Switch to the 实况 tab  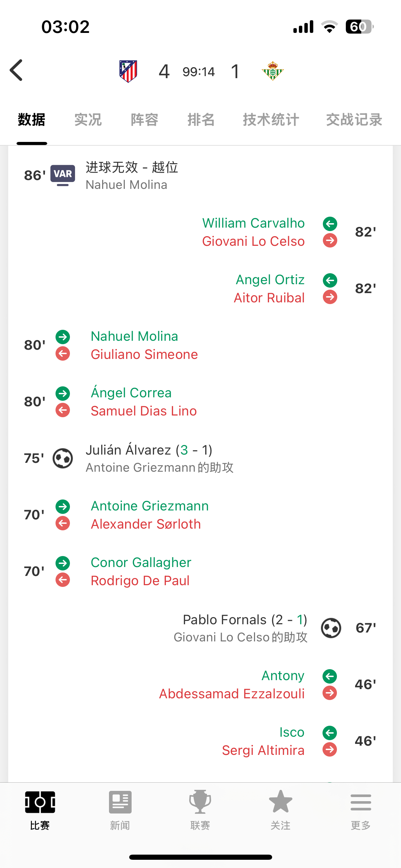point(88,120)
